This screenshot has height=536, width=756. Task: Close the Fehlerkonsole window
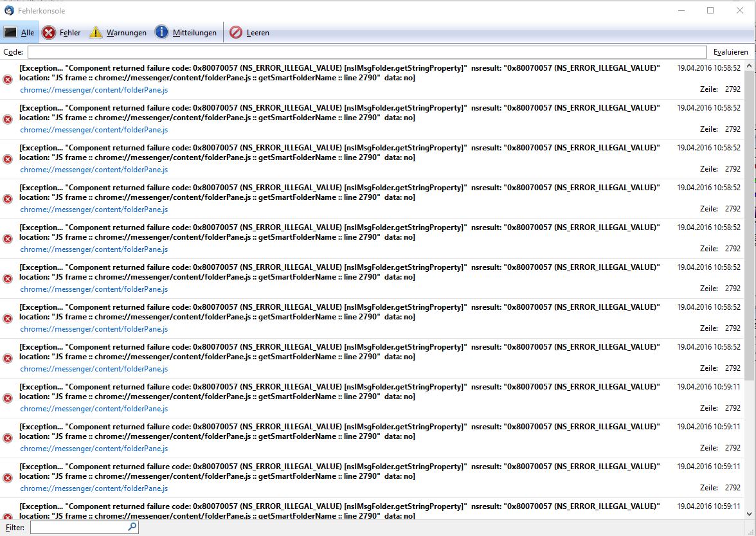point(739,10)
